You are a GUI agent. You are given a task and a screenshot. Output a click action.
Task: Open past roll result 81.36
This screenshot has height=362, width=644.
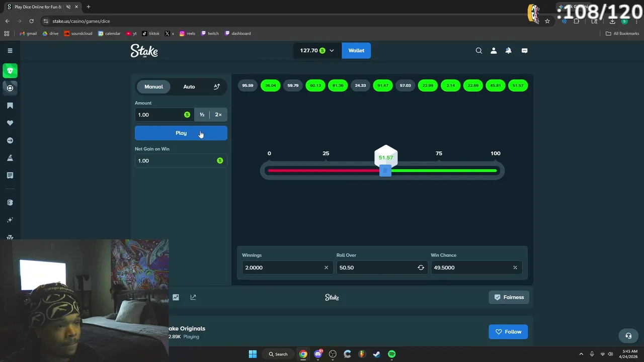tap(338, 85)
